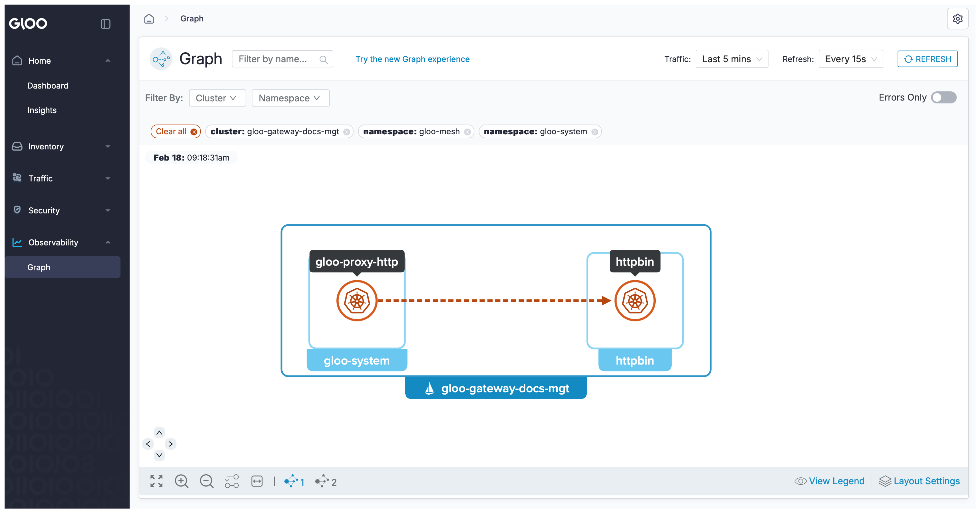Pan graph left with arrow
Image resolution: width=980 pixels, height=513 pixels.
pyautogui.click(x=148, y=444)
